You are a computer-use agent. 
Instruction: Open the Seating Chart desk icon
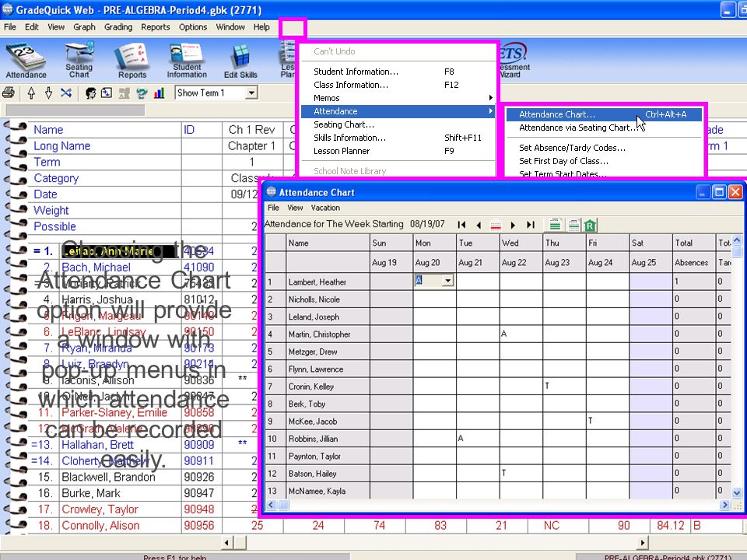(x=79, y=60)
